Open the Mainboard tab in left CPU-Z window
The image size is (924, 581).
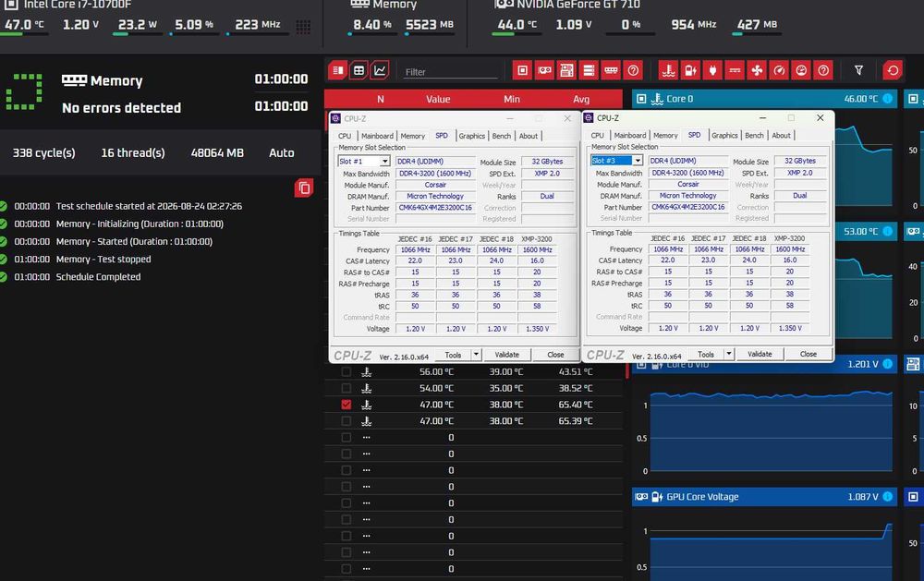(377, 136)
